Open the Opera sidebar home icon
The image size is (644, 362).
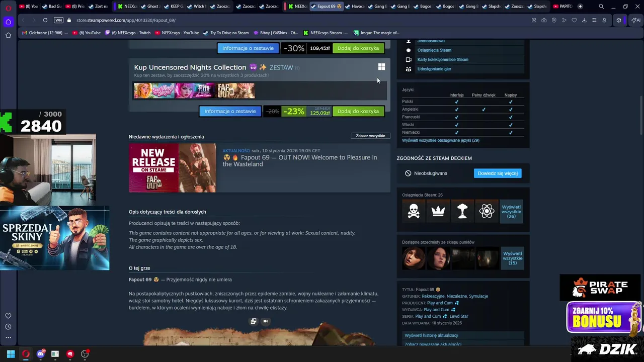8,22
